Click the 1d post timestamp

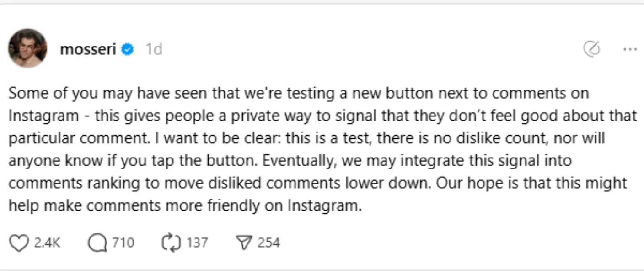[x=154, y=49]
